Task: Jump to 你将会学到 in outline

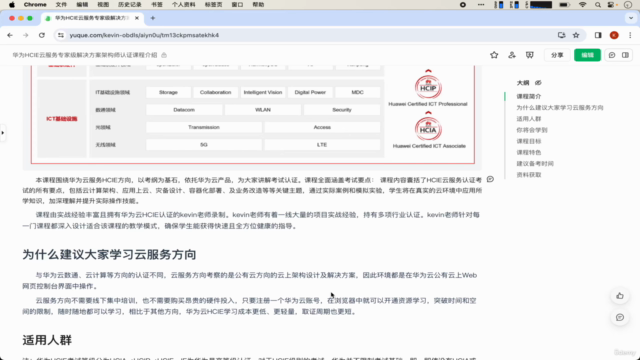Action: tap(531, 130)
